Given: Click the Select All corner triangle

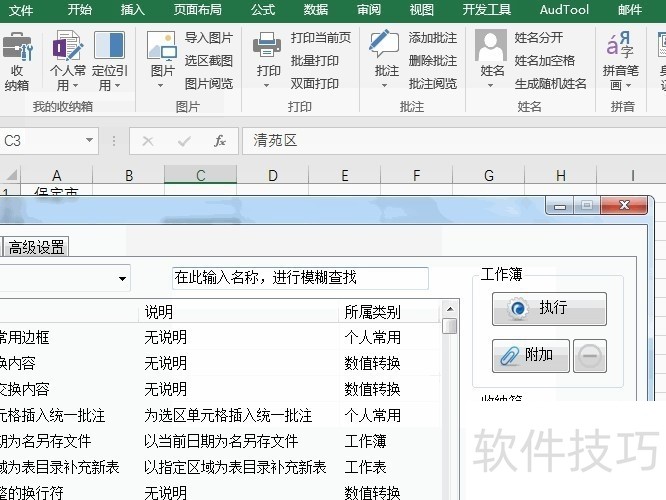Looking at the screenshot, I should click(11, 175).
